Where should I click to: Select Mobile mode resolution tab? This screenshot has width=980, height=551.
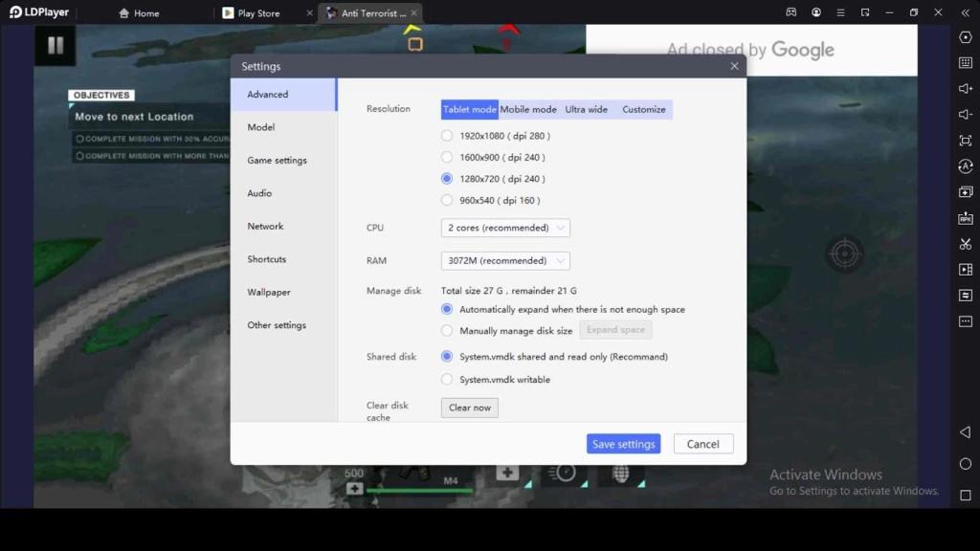pos(528,109)
